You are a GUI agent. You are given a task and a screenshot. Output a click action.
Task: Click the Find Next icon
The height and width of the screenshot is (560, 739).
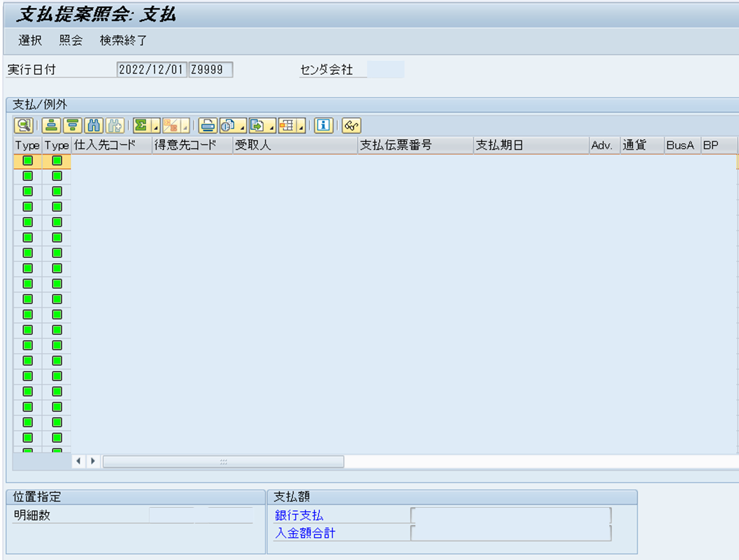(x=115, y=125)
